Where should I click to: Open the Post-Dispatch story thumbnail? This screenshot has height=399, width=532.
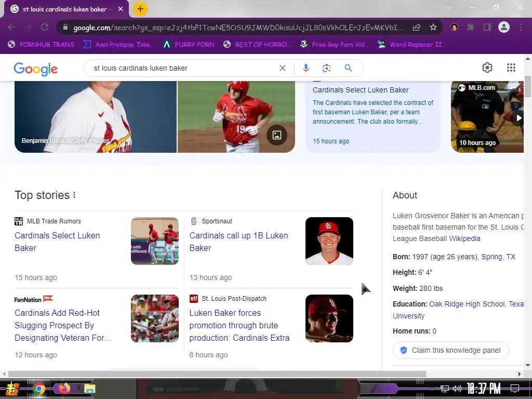329,318
